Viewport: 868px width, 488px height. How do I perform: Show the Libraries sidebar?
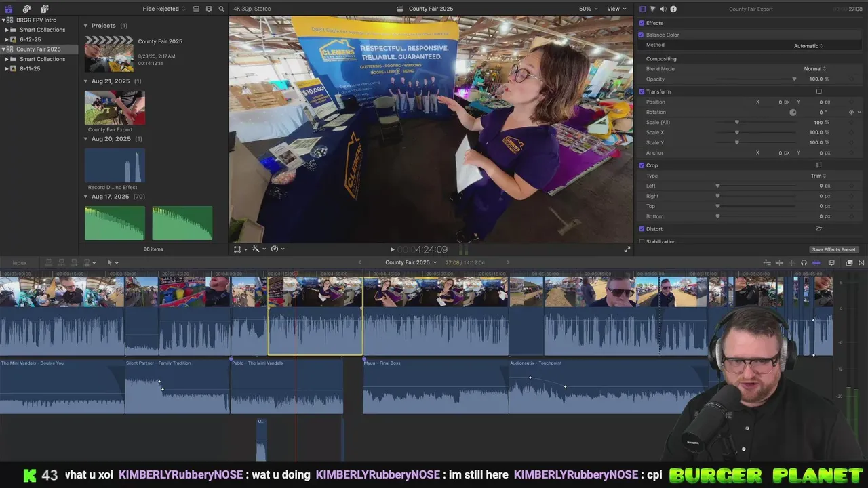[9, 9]
